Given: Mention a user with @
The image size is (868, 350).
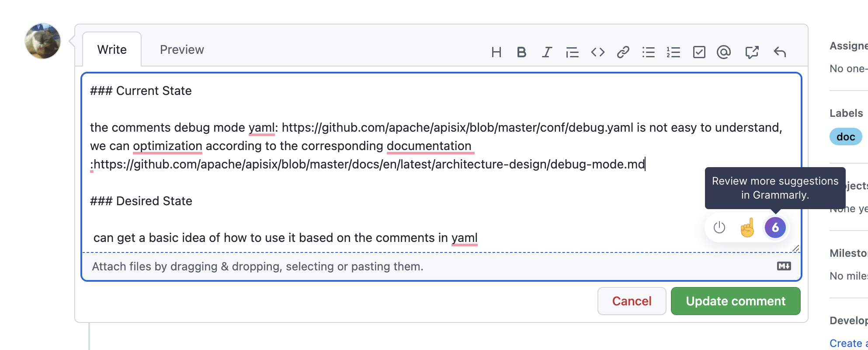Looking at the screenshot, I should pyautogui.click(x=724, y=52).
